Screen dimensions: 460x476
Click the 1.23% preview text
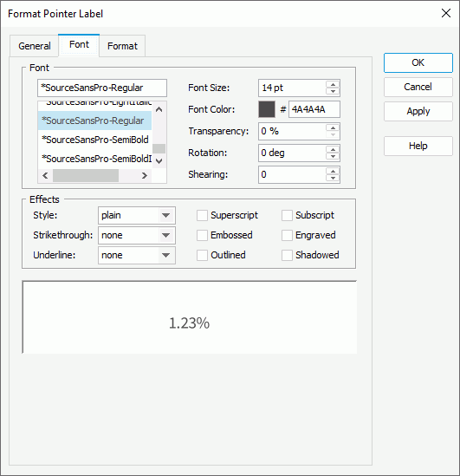189,323
